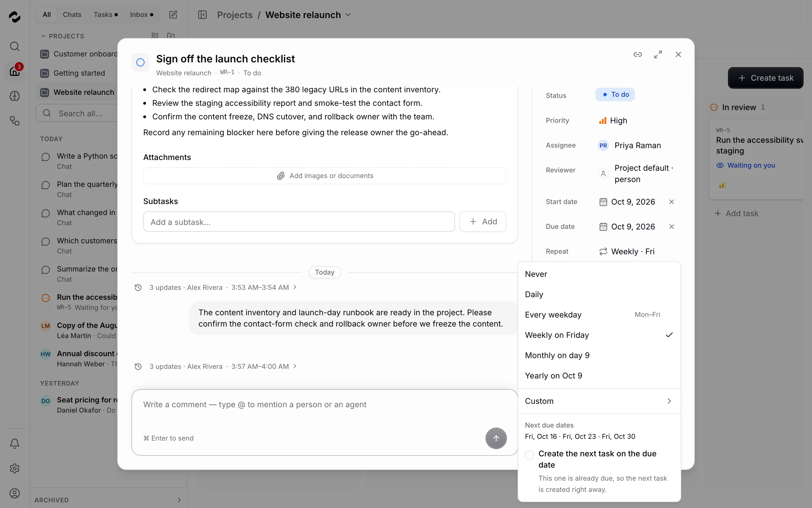The width and height of the screenshot is (812, 508).
Task: Mark task complete using status circle
Action: tap(140, 62)
